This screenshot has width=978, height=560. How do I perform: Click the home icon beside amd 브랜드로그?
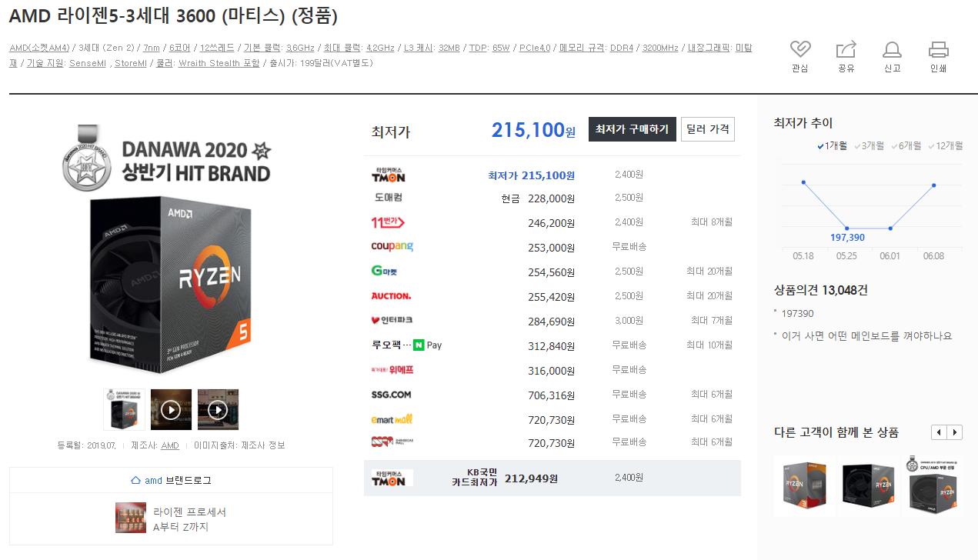[x=136, y=480]
